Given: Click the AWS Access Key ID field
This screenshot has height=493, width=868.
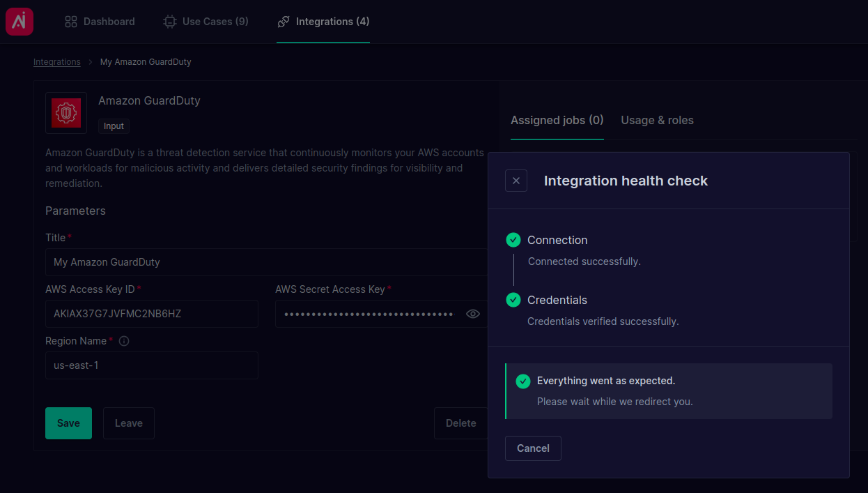Looking at the screenshot, I should (x=152, y=314).
